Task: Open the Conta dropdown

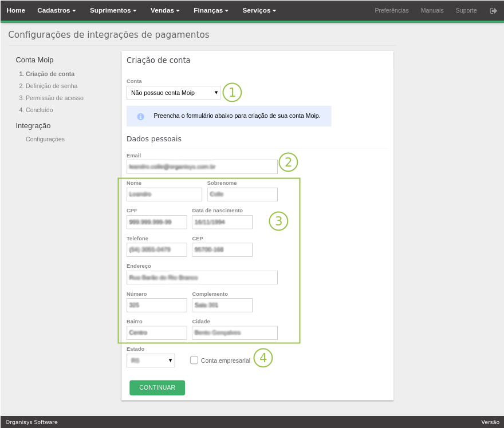Action: pyautogui.click(x=174, y=93)
